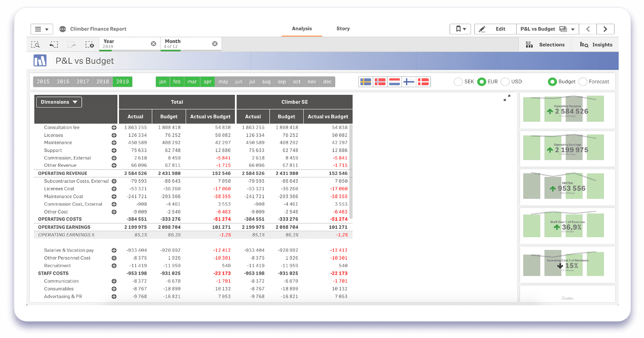Select the may month filter
Viewport: 644px width, 338px height.
pyautogui.click(x=223, y=82)
